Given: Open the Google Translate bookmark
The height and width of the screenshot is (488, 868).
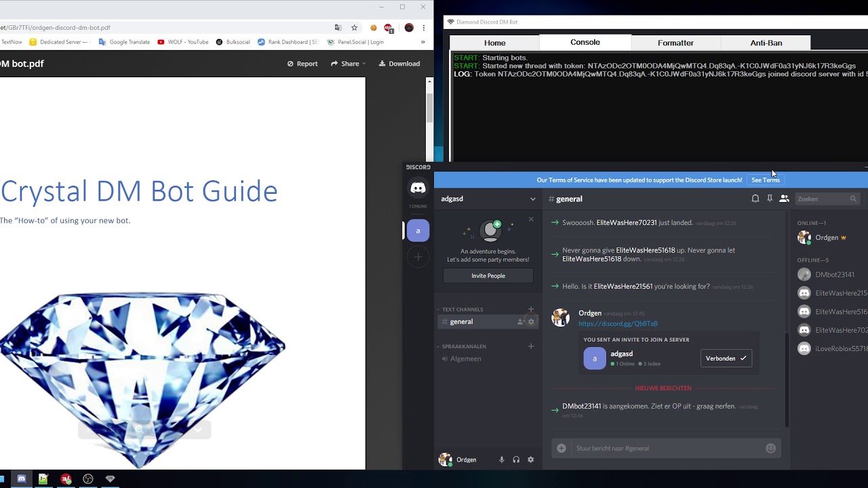Looking at the screenshot, I should pyautogui.click(x=124, y=42).
